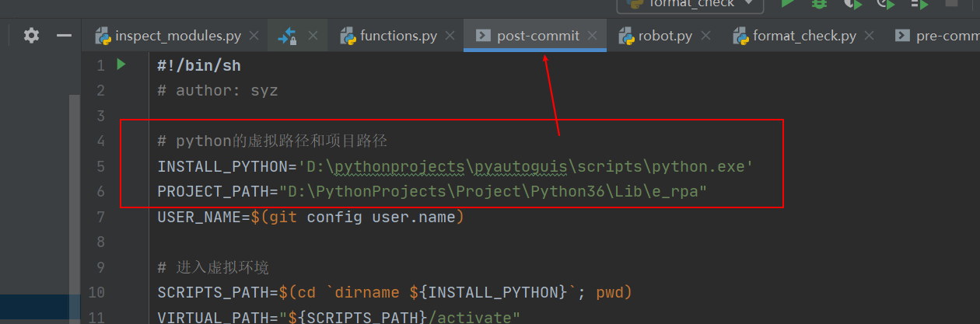980x324 pixels.
Task: Select the diff tab with arrows icon
Action: pyautogui.click(x=288, y=36)
